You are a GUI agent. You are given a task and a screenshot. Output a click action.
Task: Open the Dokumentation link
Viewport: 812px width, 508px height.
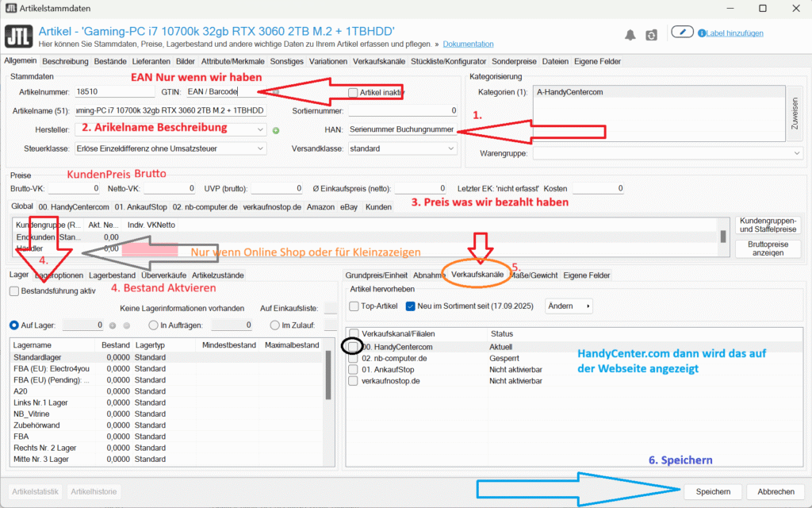[x=468, y=44]
